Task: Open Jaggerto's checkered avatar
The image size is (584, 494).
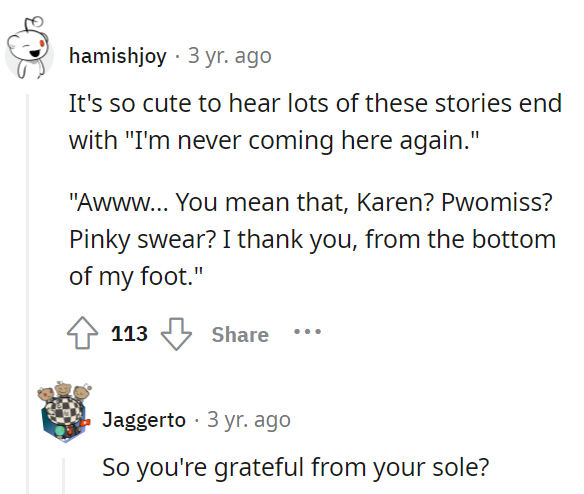Action: click(64, 412)
